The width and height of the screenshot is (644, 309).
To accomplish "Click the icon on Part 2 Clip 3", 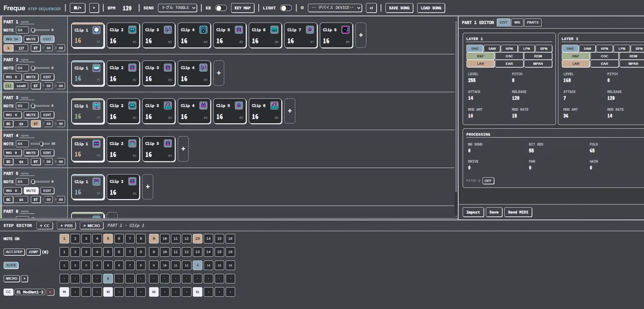I will [167, 68].
